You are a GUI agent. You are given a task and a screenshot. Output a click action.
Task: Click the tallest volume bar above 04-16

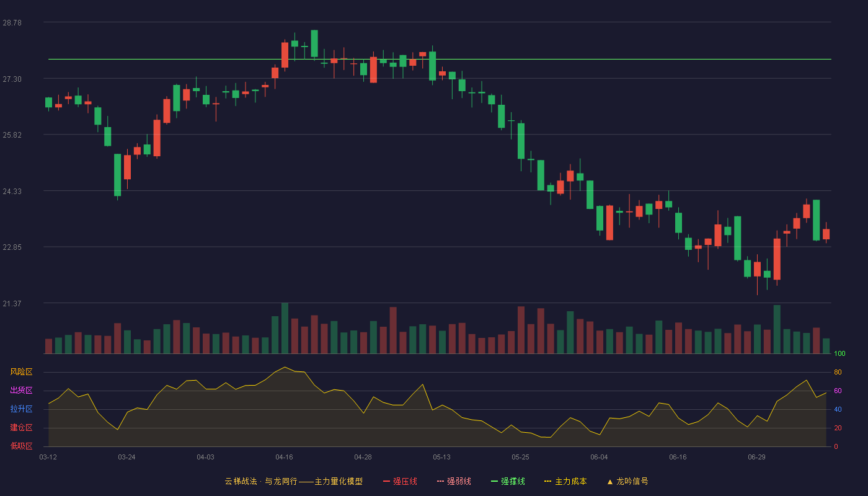click(x=285, y=329)
